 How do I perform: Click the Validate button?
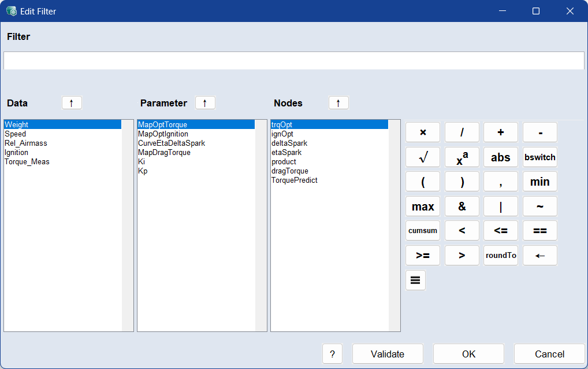click(x=388, y=354)
